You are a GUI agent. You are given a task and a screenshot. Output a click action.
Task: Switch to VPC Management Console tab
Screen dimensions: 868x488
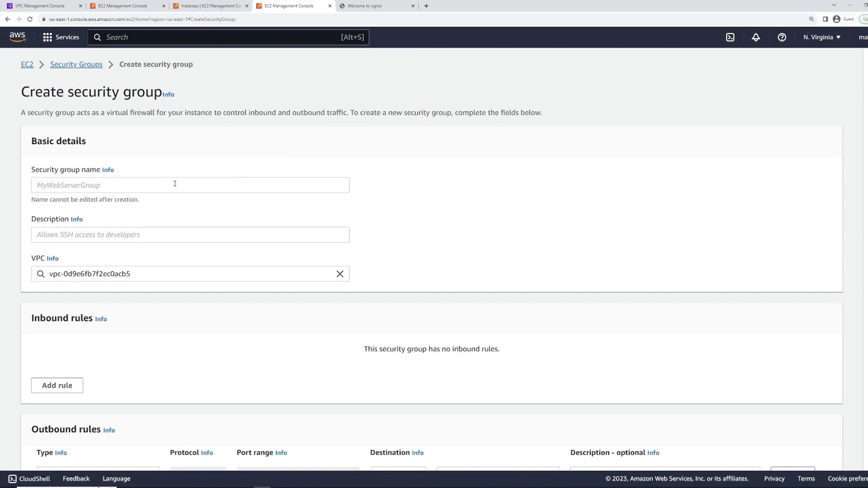[40, 6]
